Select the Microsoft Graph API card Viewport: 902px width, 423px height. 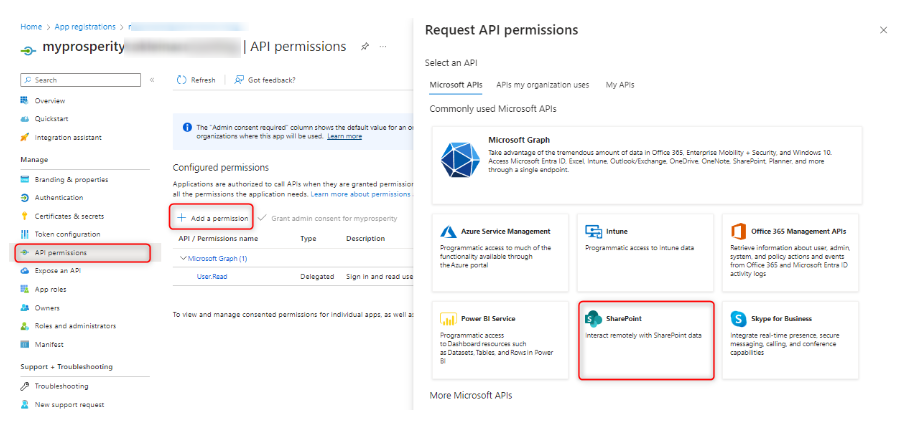(x=647, y=165)
